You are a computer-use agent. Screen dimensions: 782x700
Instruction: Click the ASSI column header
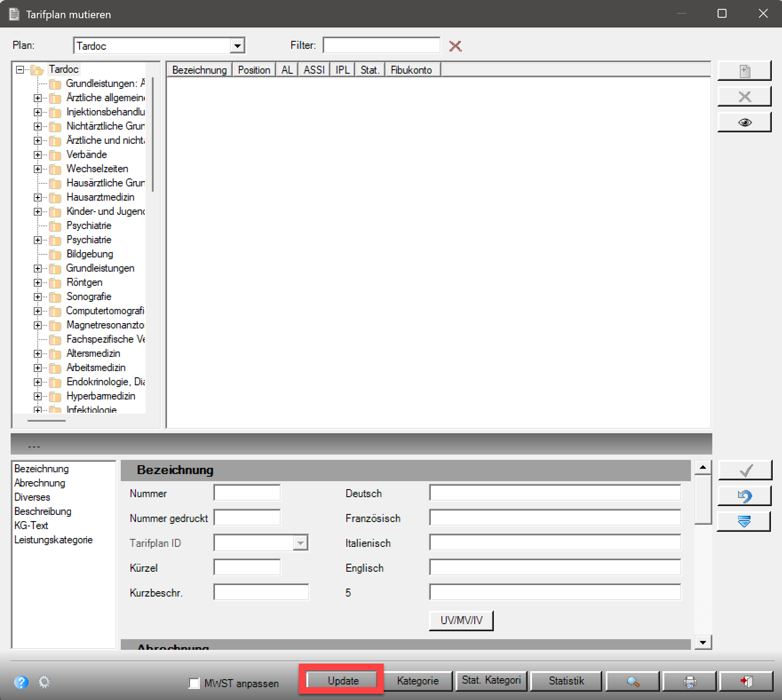pyautogui.click(x=314, y=70)
